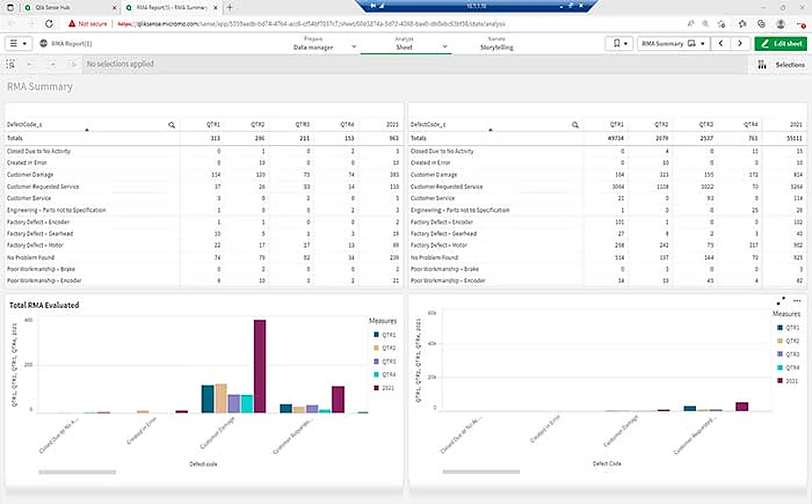Reload the browser page
The width and height of the screenshot is (812, 504).
pyautogui.click(x=49, y=24)
